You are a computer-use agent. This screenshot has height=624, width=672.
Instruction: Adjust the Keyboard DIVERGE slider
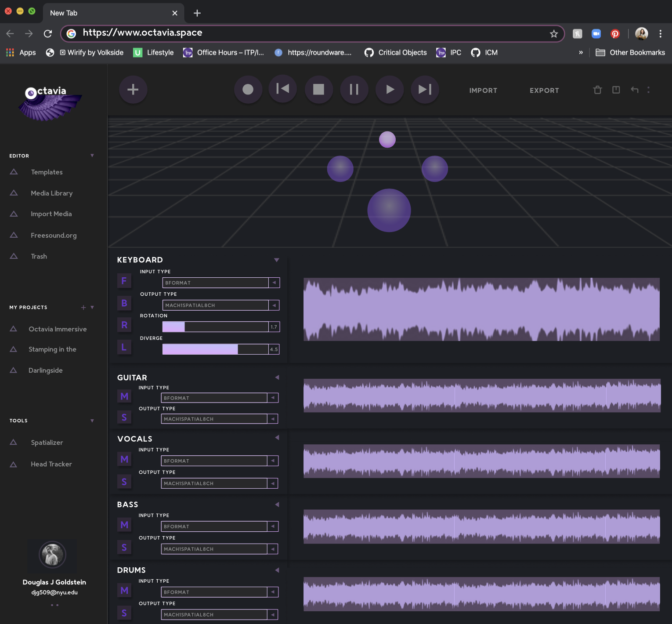pos(216,349)
